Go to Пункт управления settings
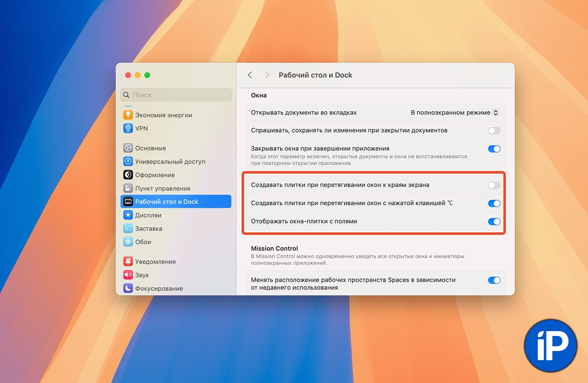 pos(176,188)
